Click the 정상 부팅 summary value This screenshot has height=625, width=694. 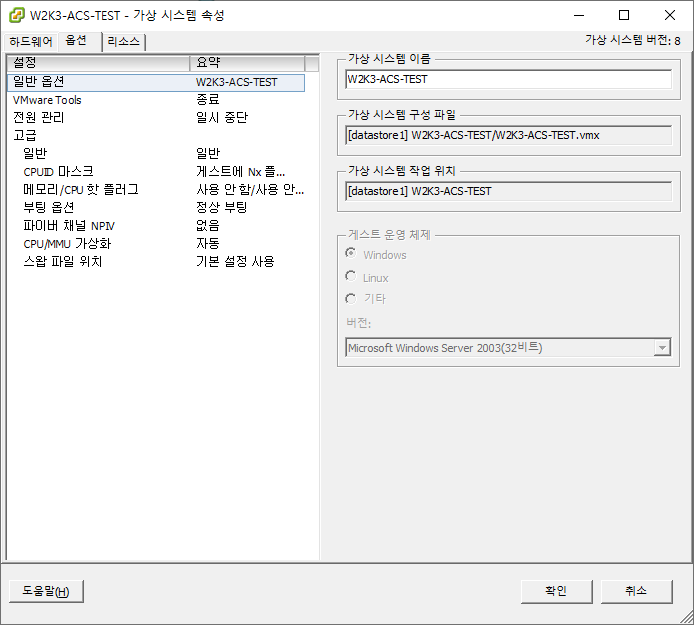click(x=221, y=208)
